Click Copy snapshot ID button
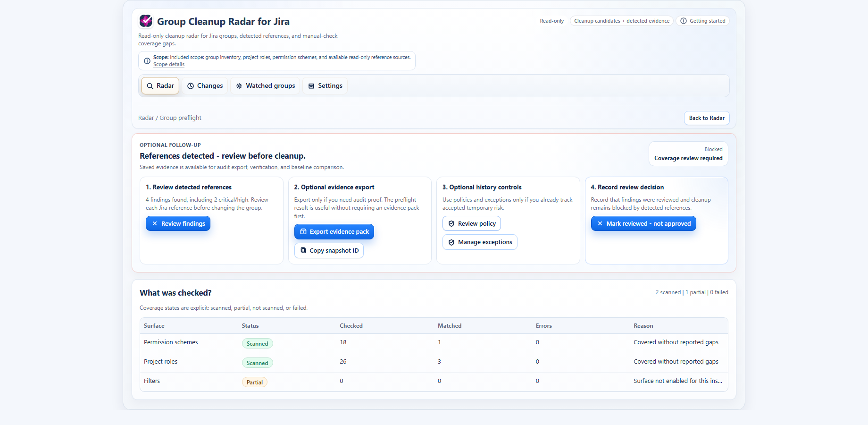Screen dimensions: 868x425 pyautogui.click(x=329, y=250)
